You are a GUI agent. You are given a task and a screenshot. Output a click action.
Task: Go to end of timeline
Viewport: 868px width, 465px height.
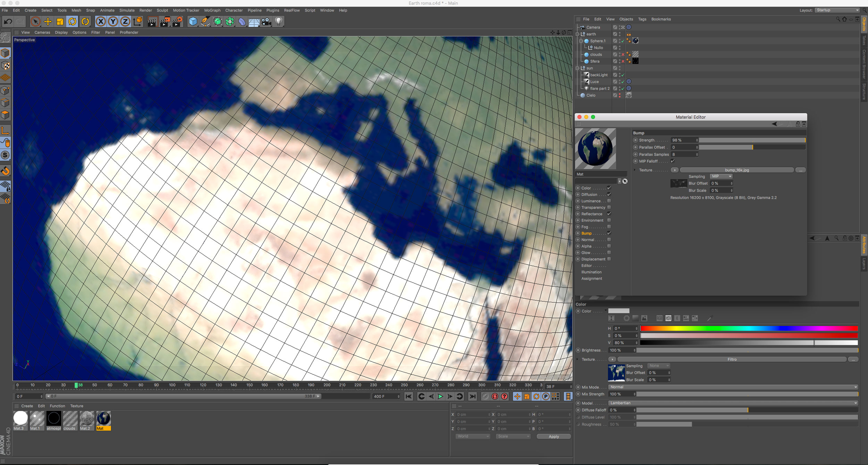click(x=473, y=396)
